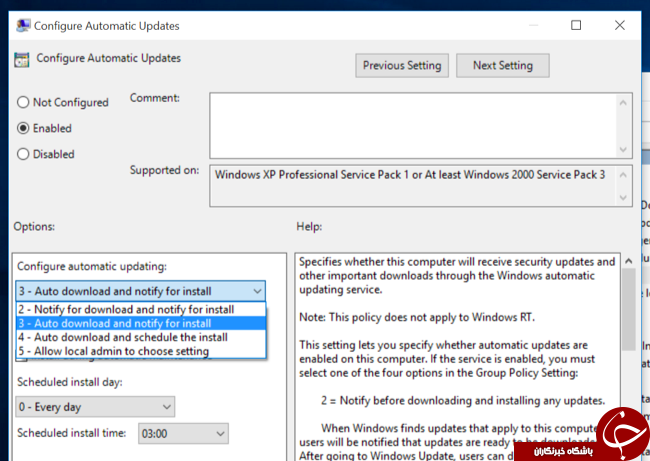
Task: Go to Previous Setting
Action: pos(402,66)
